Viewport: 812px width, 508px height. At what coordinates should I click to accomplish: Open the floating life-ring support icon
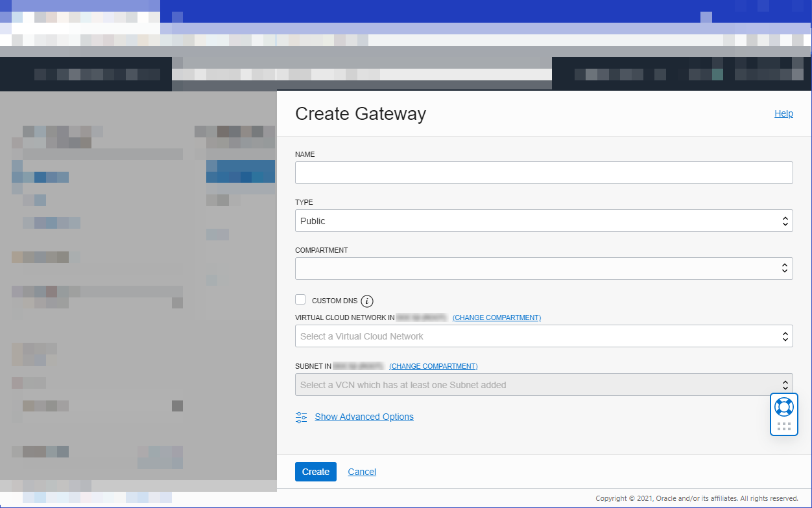coord(783,406)
